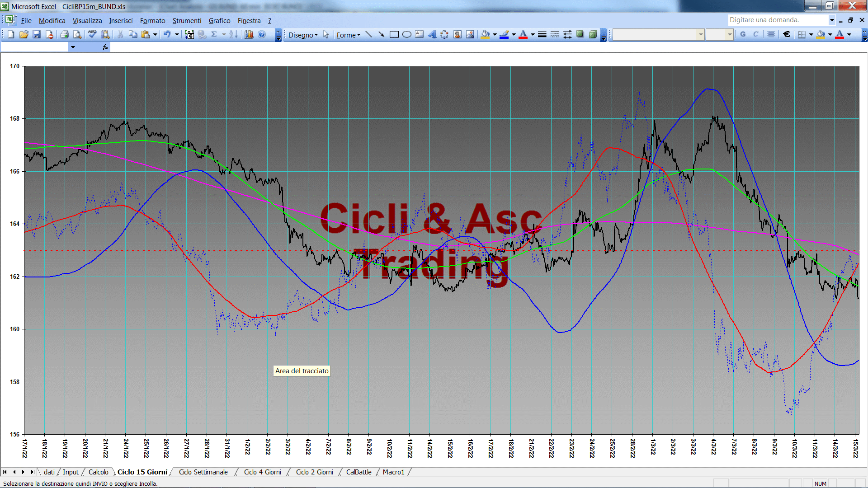868x488 pixels.
Task: Expand the Undo history dropdown arrow
Action: (x=177, y=34)
